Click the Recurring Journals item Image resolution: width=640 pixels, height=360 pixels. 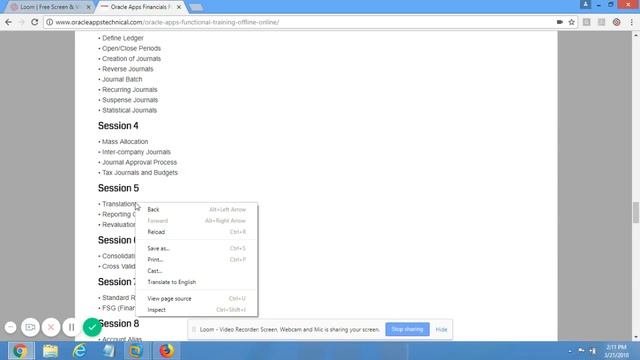129,90
